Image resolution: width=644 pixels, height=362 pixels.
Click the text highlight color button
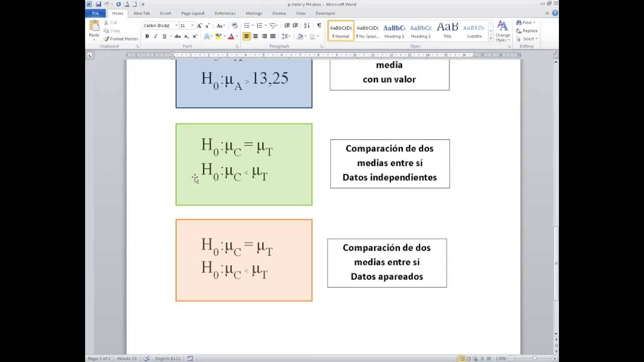(218, 36)
